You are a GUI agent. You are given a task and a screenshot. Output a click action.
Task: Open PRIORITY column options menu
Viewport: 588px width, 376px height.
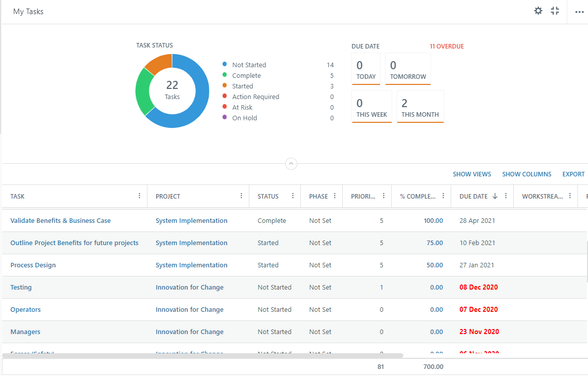click(x=384, y=196)
